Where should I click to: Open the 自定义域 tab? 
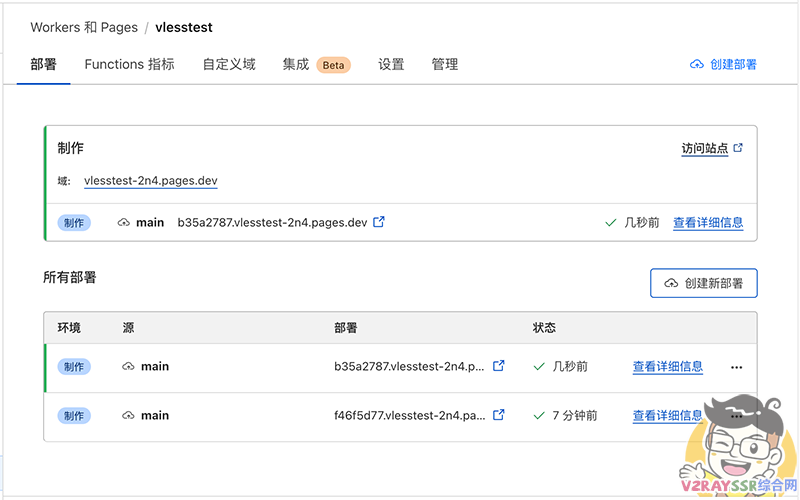(x=229, y=64)
